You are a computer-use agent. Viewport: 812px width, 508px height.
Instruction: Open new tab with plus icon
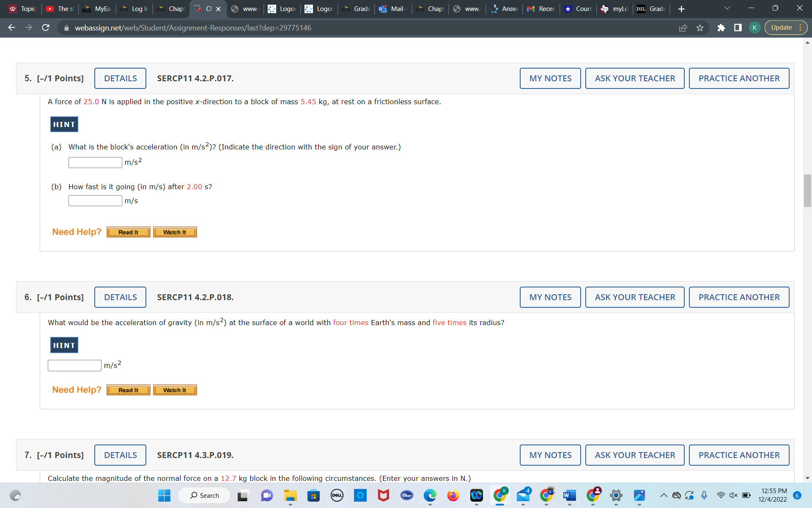pyautogui.click(x=681, y=9)
